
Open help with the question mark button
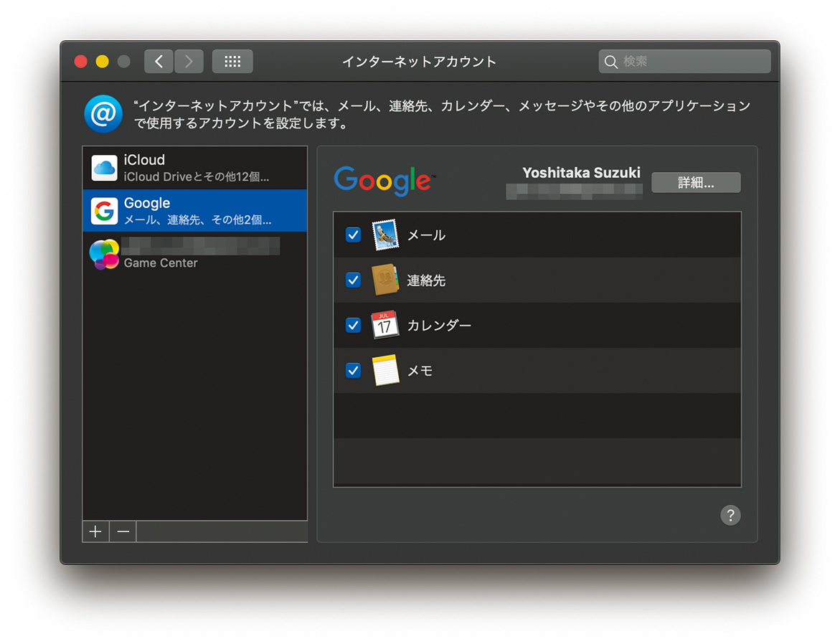click(x=730, y=515)
